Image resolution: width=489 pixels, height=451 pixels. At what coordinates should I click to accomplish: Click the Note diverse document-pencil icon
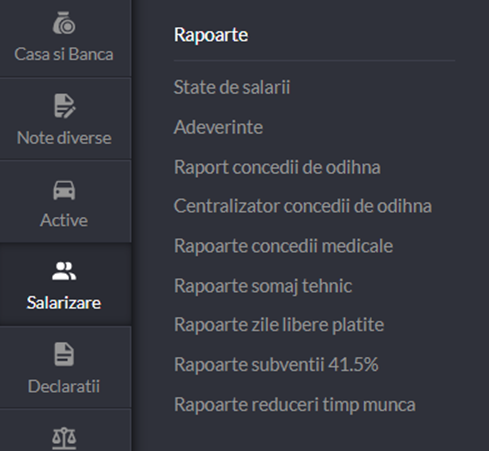pyautogui.click(x=64, y=106)
